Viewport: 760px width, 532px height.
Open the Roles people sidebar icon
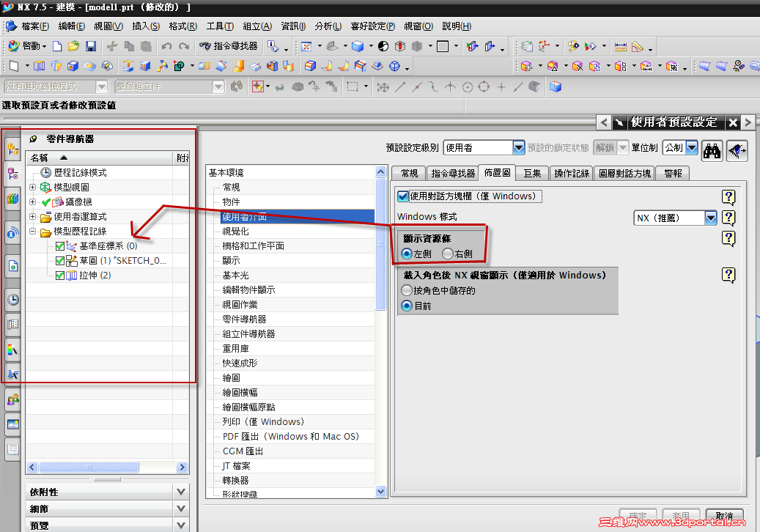tap(13, 399)
